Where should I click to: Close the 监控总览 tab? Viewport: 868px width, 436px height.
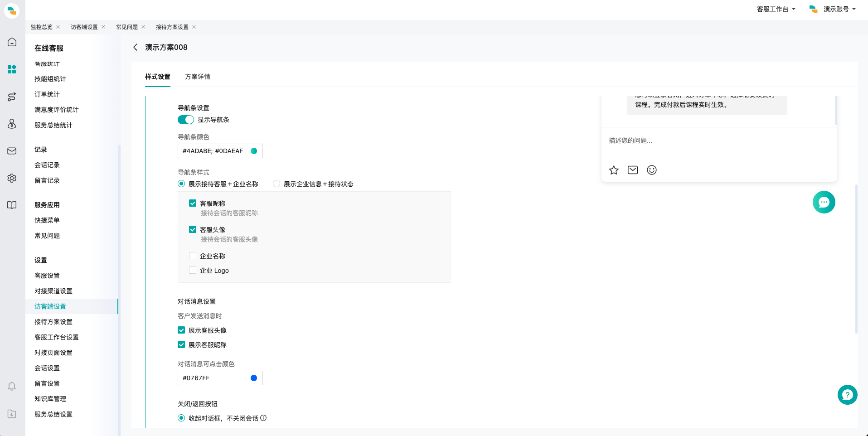click(58, 27)
